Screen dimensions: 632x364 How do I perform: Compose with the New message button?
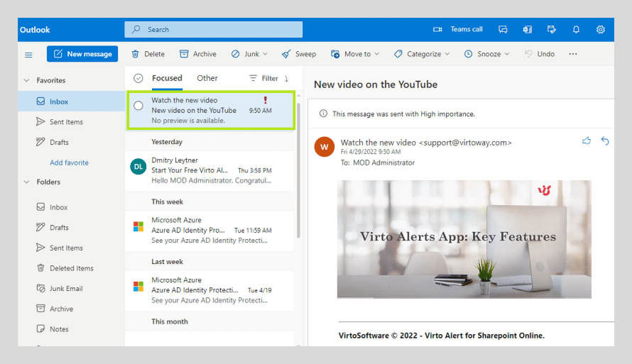click(x=82, y=54)
